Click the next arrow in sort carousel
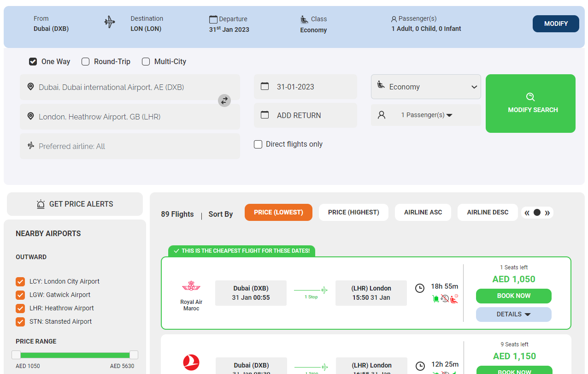This screenshot has width=588, height=374. (547, 213)
